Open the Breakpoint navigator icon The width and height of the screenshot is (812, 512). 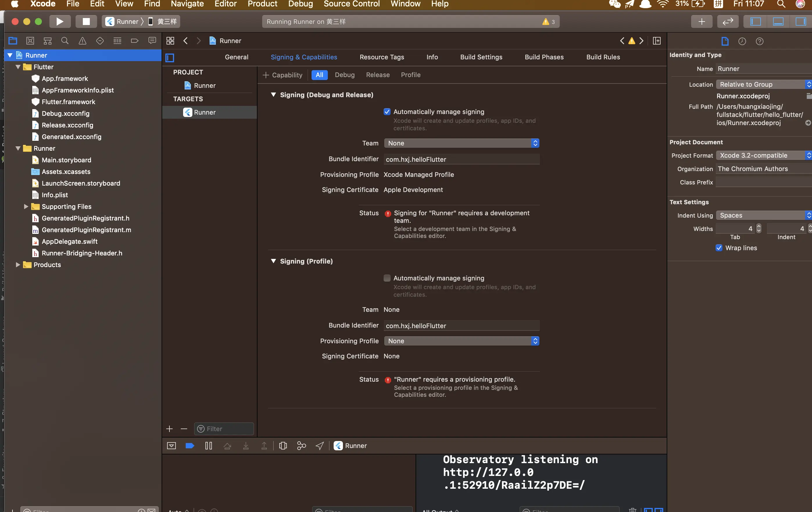point(135,41)
